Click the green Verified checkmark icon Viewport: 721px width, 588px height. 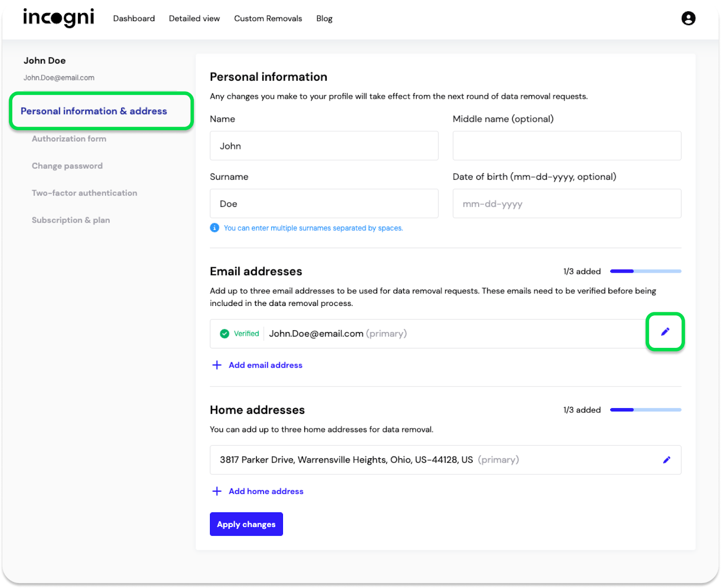point(224,333)
